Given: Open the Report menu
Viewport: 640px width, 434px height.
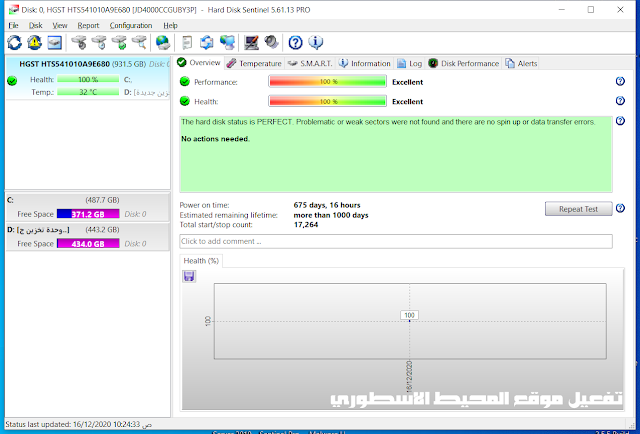Looking at the screenshot, I should pos(88,25).
